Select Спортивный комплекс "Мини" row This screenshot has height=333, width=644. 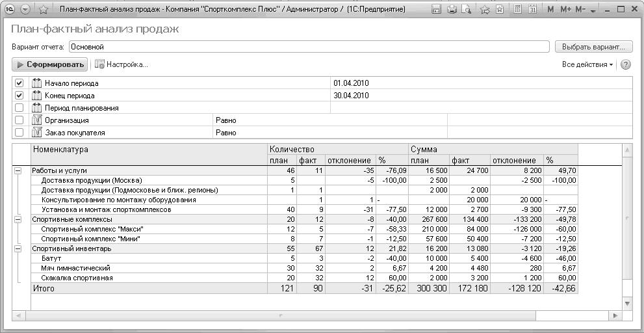(x=304, y=239)
